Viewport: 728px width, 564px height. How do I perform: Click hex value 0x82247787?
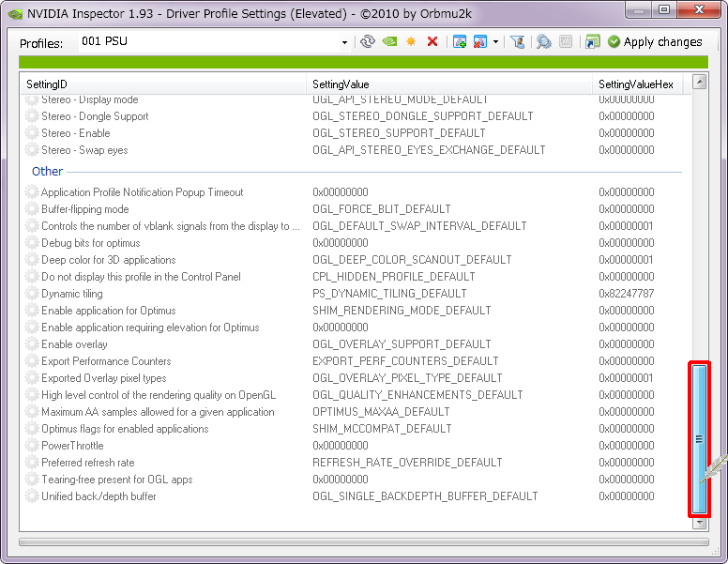(626, 294)
